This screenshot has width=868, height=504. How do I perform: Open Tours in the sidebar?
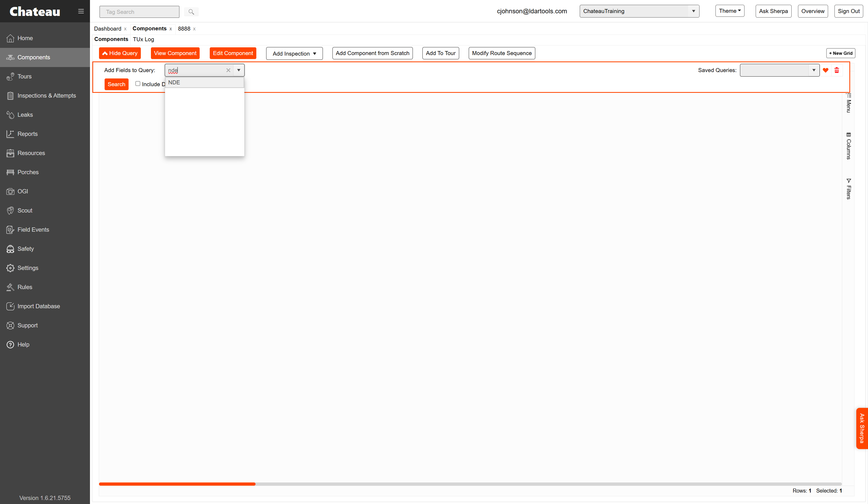pyautogui.click(x=45, y=76)
